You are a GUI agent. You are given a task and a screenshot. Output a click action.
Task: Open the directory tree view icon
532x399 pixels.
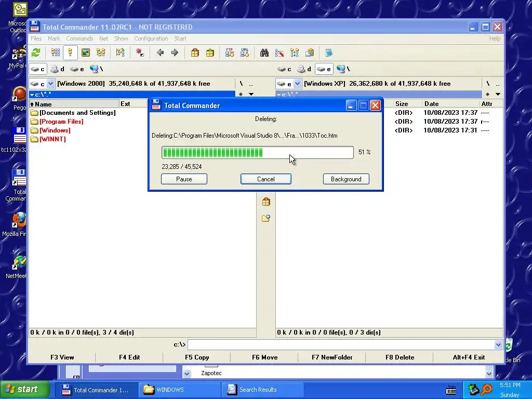pos(101,52)
